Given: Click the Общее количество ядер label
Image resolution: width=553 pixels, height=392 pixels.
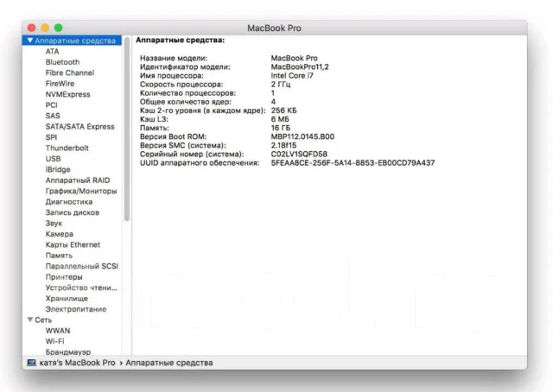Looking at the screenshot, I should point(186,102).
